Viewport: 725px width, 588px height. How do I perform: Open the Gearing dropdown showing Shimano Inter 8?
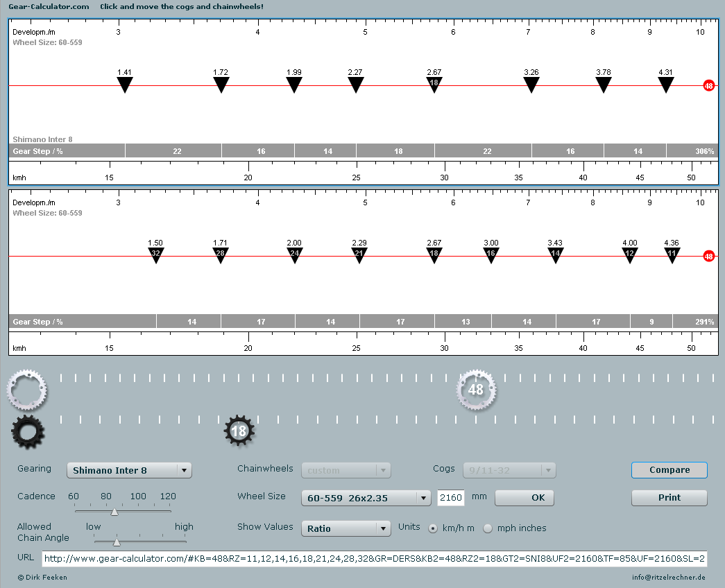(x=129, y=470)
